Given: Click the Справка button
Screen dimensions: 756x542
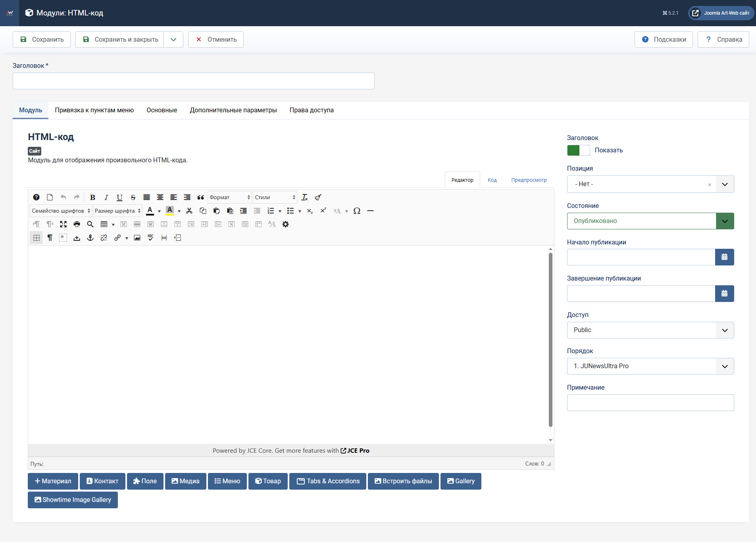Looking at the screenshot, I should click(x=723, y=40).
